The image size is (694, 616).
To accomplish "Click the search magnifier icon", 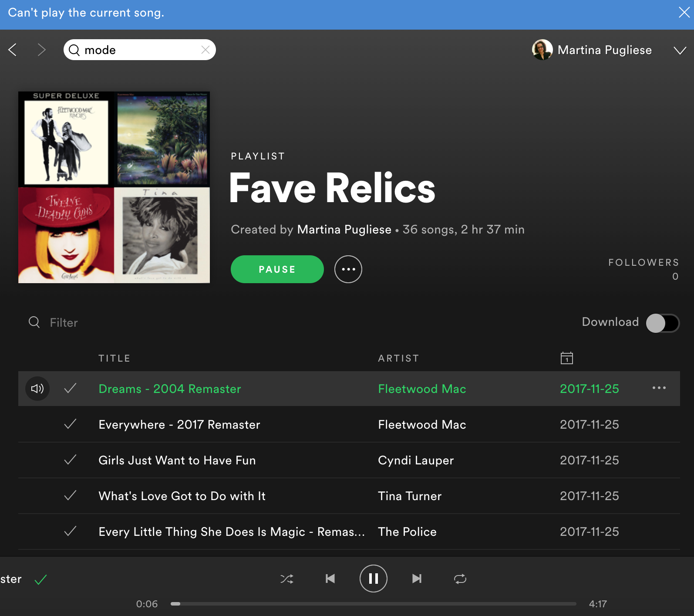I will (x=74, y=50).
